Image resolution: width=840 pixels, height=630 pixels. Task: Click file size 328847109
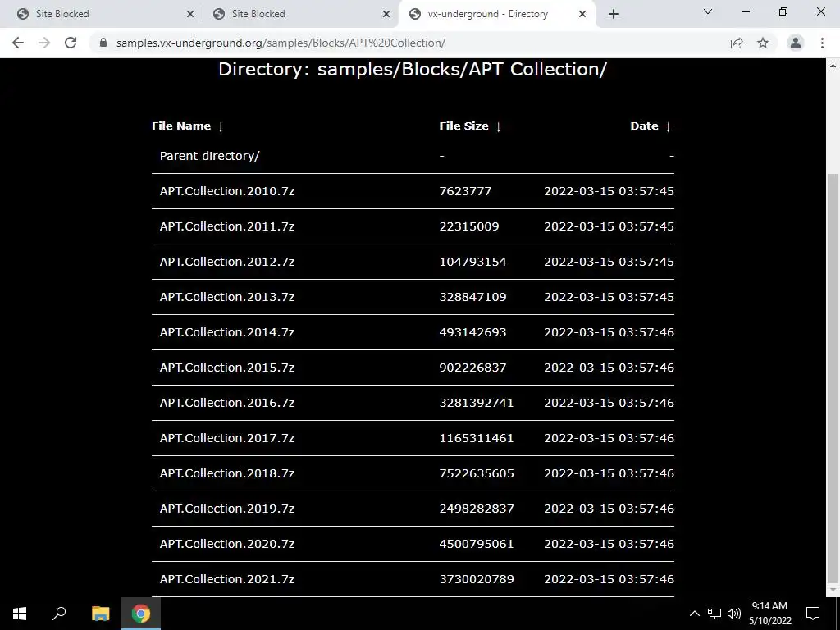[472, 297]
